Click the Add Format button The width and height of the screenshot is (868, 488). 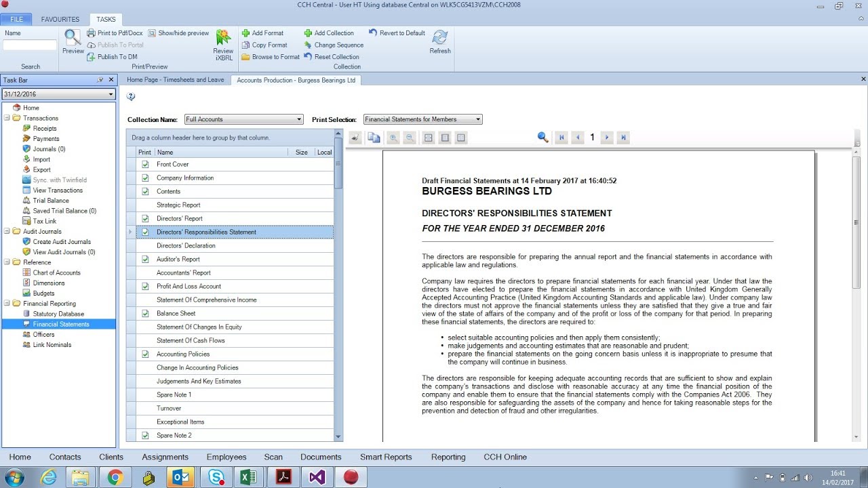click(x=262, y=33)
